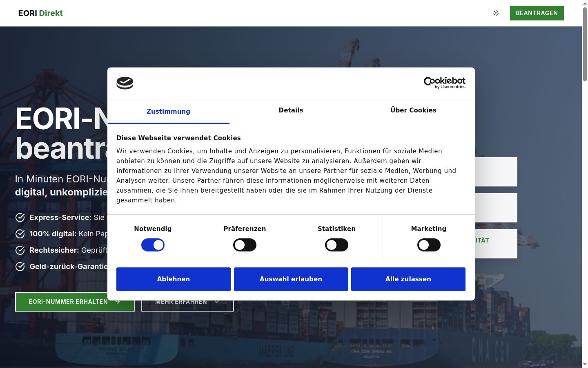Click the EORI-NUMMER ERHALTEN button

75,302
